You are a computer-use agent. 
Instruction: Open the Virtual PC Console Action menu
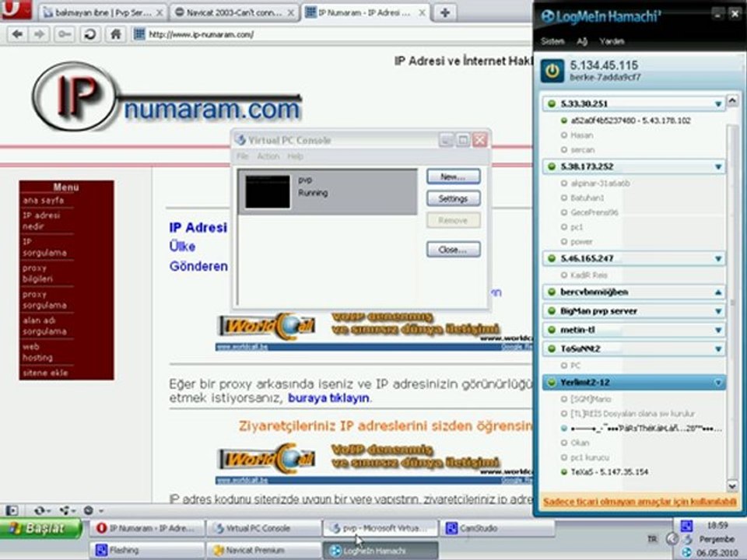268,156
